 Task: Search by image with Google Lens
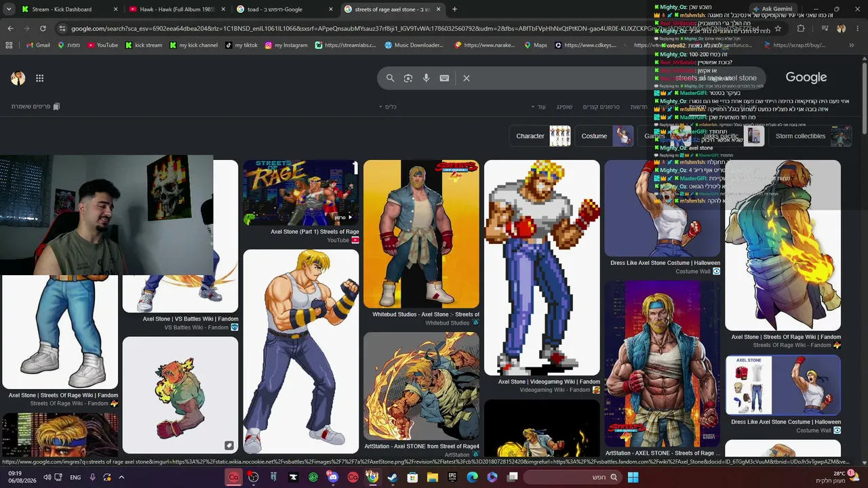(408, 78)
